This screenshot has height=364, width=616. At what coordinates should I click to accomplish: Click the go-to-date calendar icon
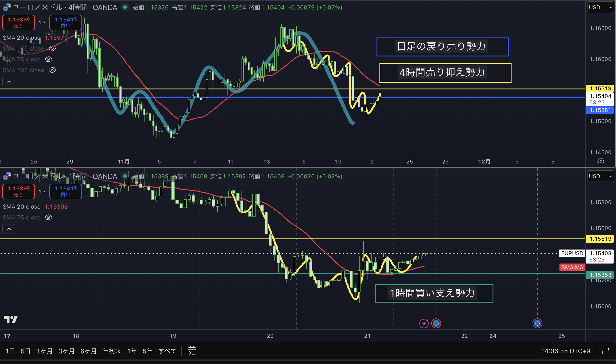pyautogui.click(x=192, y=351)
